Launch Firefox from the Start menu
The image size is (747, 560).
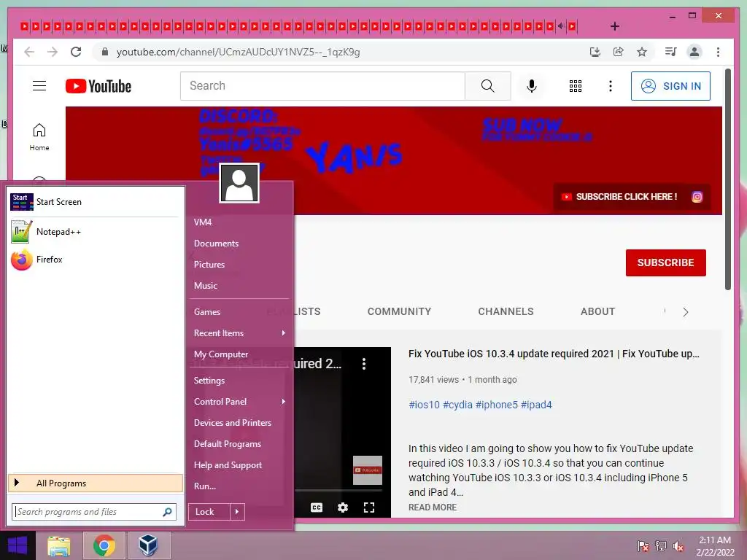tap(96, 260)
